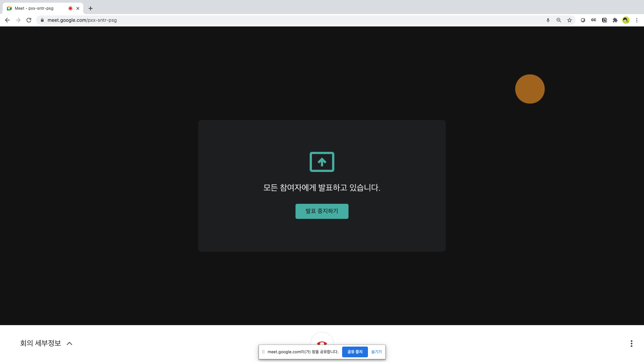The width and height of the screenshot is (644, 362).
Task: Toggle the CC captions extension icon
Action: [x=593, y=20]
